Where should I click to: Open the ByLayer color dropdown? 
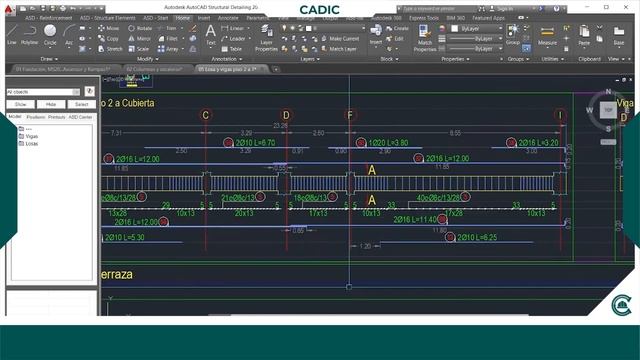coord(476,29)
